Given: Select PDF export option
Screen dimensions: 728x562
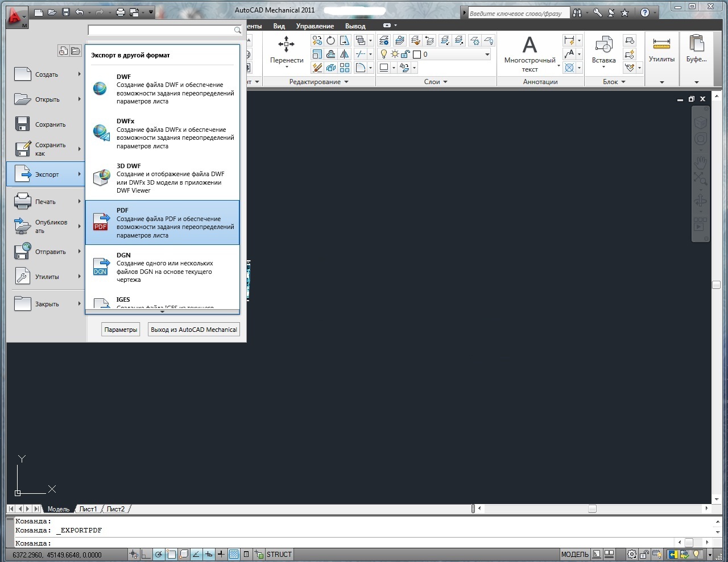Looking at the screenshot, I should tap(163, 222).
